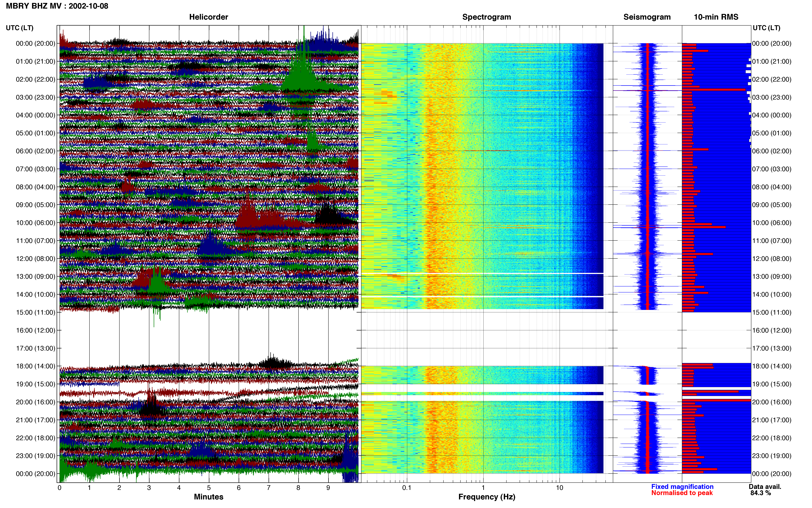Click 01:00 (21:00) on the Helicorder time axis
Image resolution: width=812 pixels, height=508 pixels.
tap(36, 61)
